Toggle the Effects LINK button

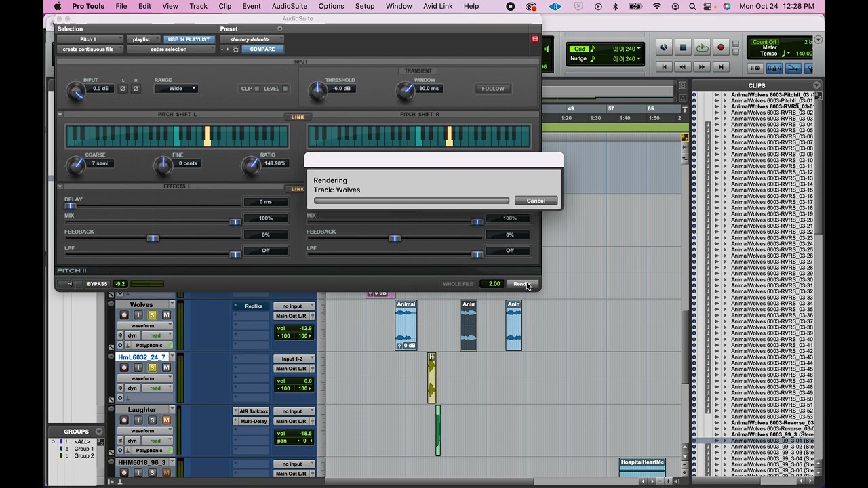click(x=298, y=189)
